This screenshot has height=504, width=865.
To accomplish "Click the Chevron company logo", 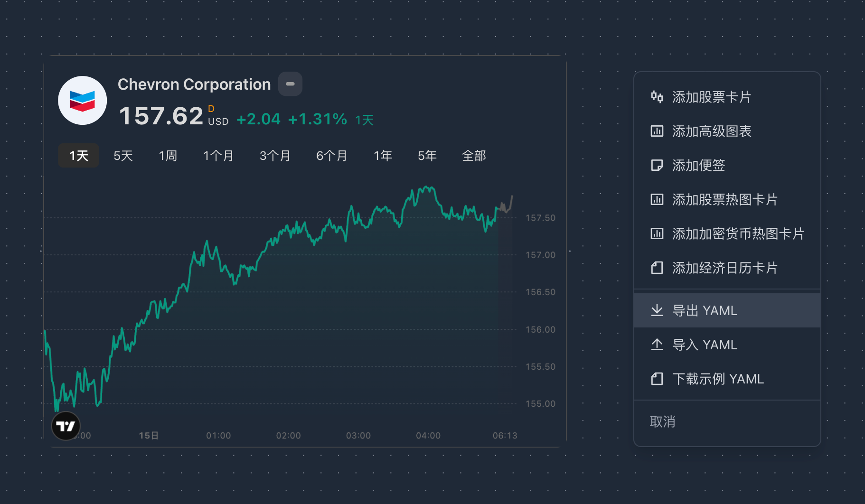I will point(83,101).
